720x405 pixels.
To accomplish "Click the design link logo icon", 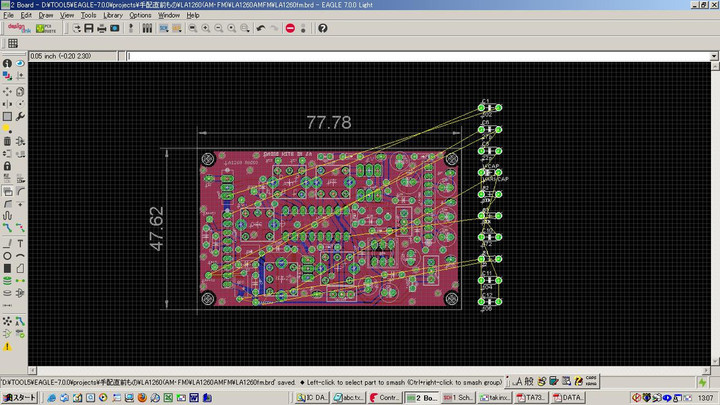I will point(19,28).
